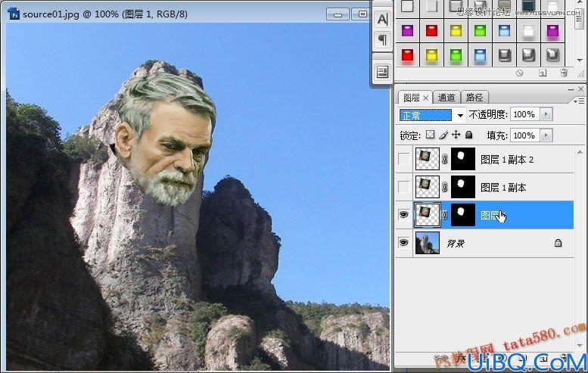Click the 填充 100% value field

tap(524, 135)
